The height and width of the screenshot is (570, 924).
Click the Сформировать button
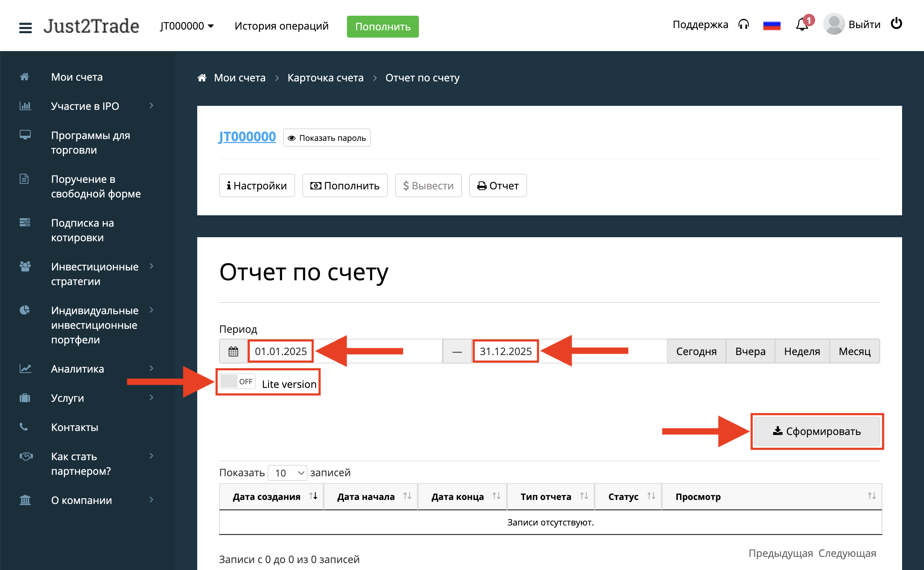pos(817,431)
